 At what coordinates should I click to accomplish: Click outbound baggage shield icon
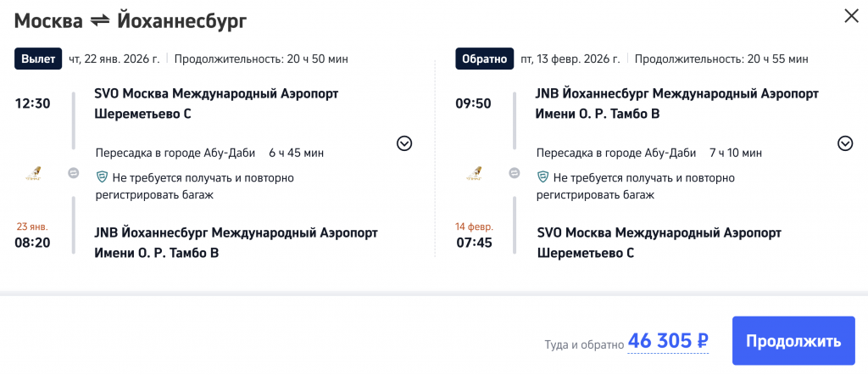102,177
